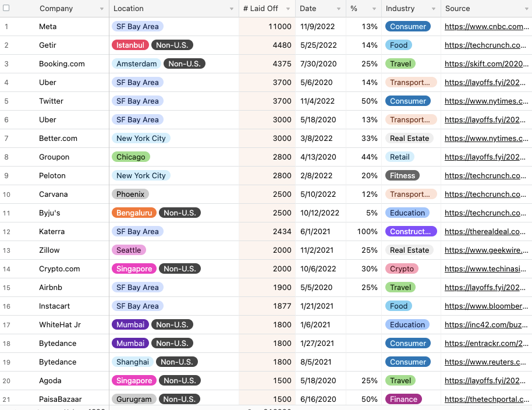The width and height of the screenshot is (532, 410).
Task: Select the Construction tag on Katerra's row
Action: pos(411,231)
